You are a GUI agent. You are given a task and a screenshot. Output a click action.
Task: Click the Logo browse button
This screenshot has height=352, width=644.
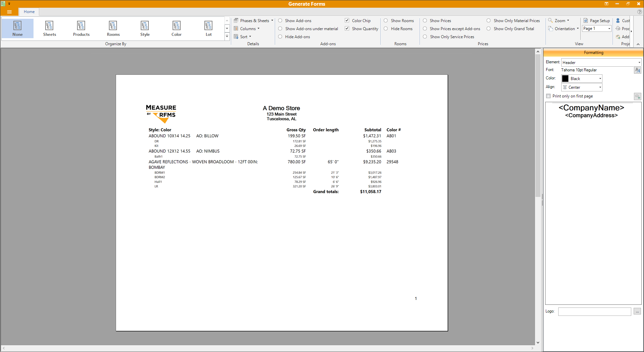637,311
